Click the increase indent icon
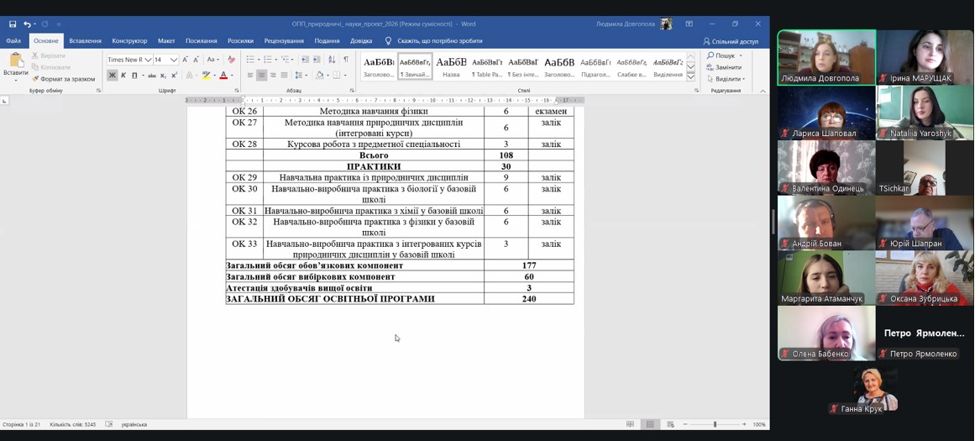 tap(317, 60)
